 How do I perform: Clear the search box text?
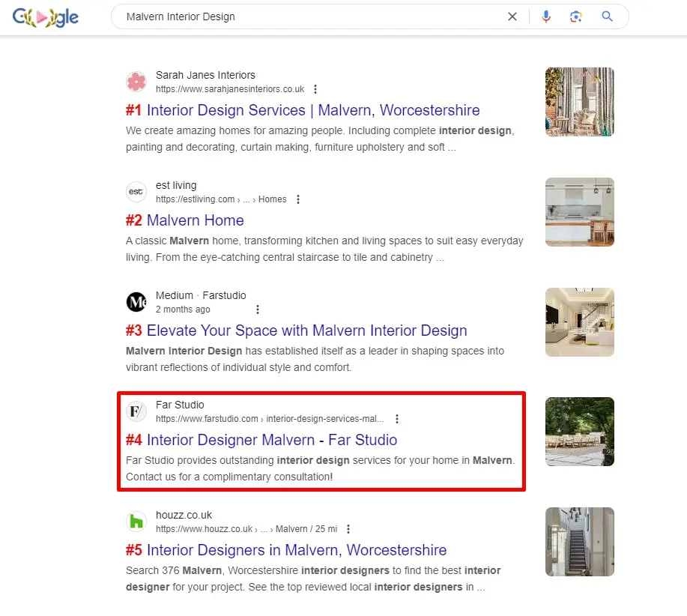[512, 16]
